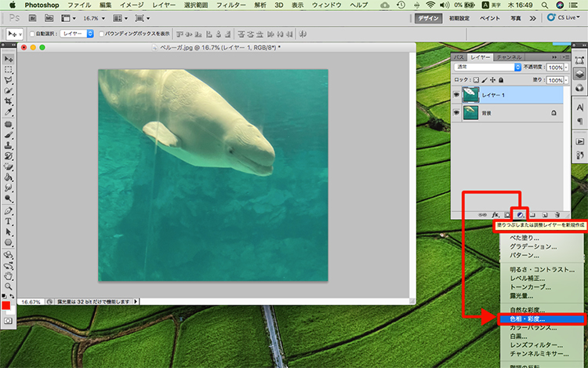The height and width of the screenshot is (368, 588).
Task: Click the fx layer style icon
Action: point(495,213)
